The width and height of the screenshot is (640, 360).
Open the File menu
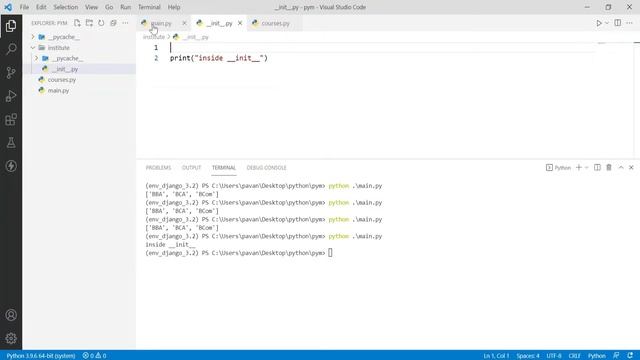(x=24, y=7)
